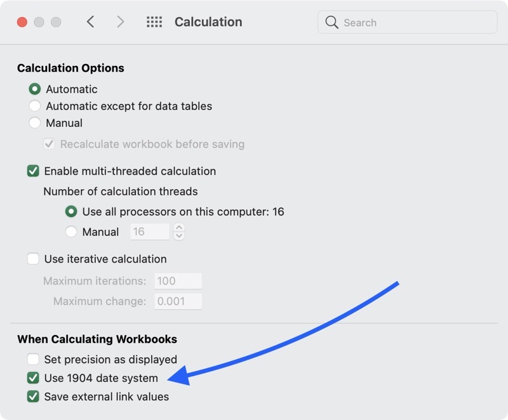This screenshot has width=508, height=420.
Task: Toggle Recalculate workbook before saving checkbox
Action: pos(49,144)
